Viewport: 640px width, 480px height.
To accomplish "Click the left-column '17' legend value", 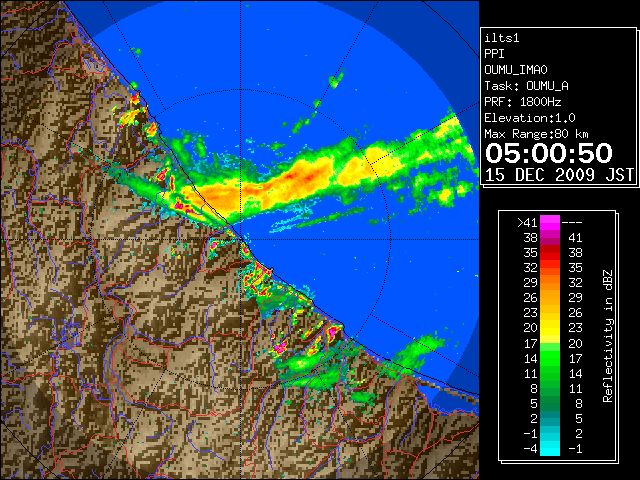I will [x=530, y=343].
